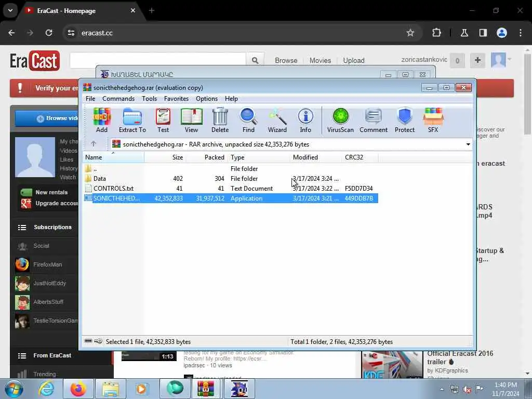
Task: Open the Chrome profile avatar icon
Action: tap(502, 33)
